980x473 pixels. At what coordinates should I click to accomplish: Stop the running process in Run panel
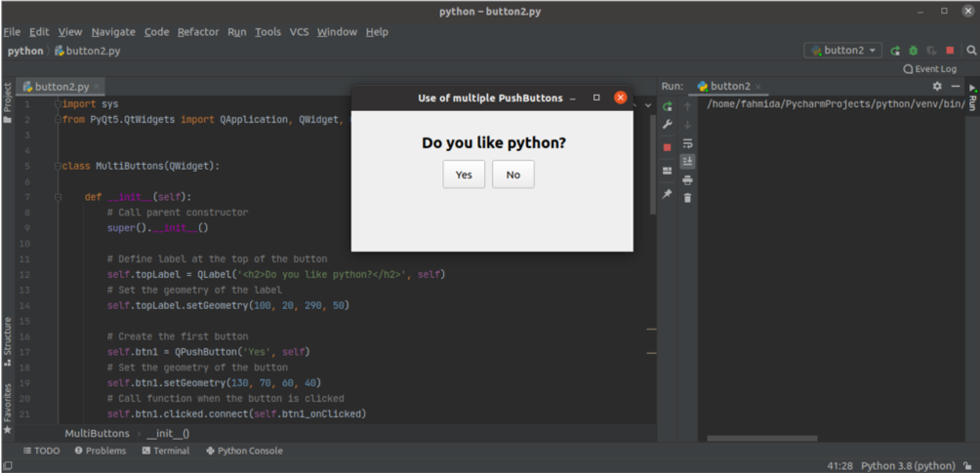tap(668, 147)
